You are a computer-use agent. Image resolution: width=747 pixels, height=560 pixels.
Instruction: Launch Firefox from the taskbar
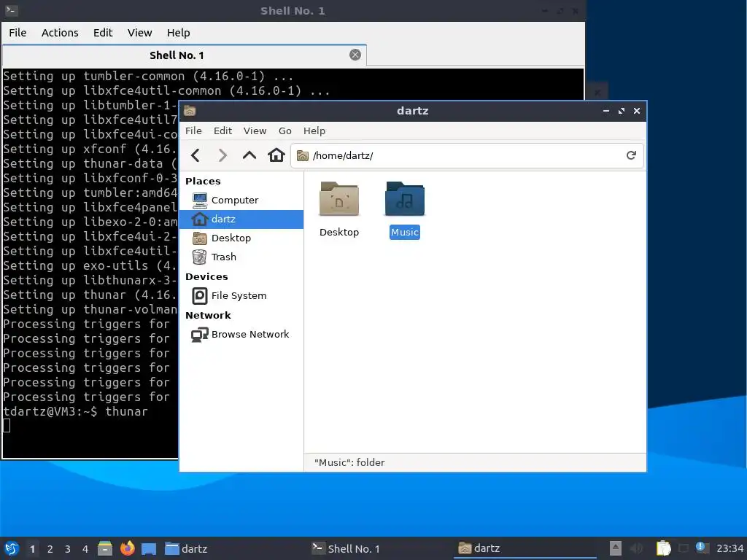click(x=127, y=548)
